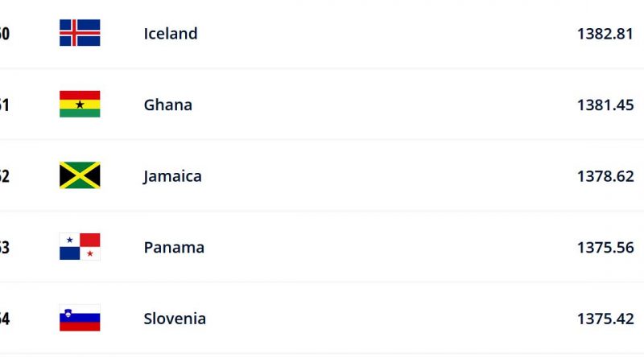Select Ghana's points value 1381.45
Screen dimensions: 644x358
coord(605,105)
